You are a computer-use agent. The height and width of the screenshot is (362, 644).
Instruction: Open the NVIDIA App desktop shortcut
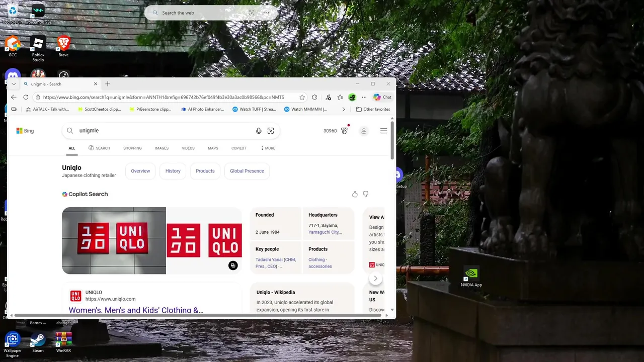click(x=471, y=277)
